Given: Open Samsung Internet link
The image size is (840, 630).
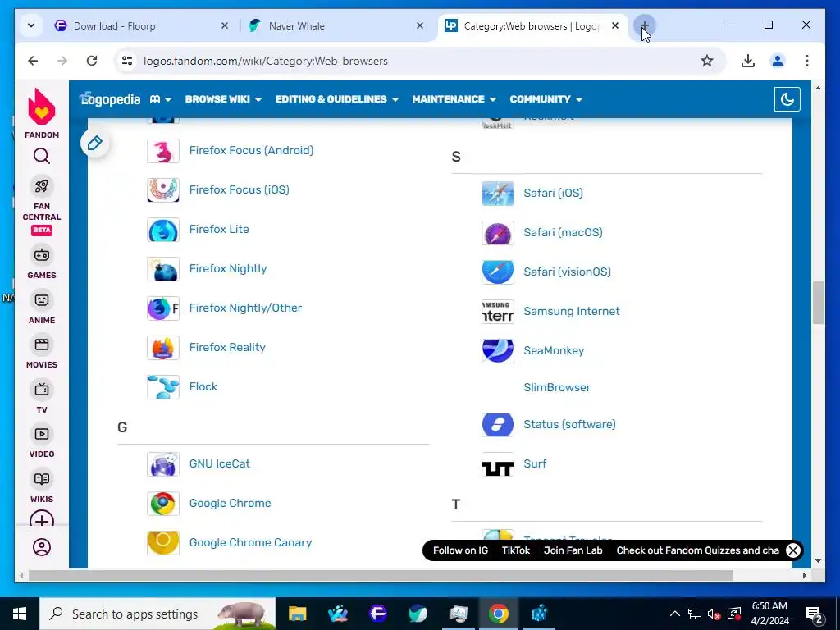Looking at the screenshot, I should tap(571, 311).
